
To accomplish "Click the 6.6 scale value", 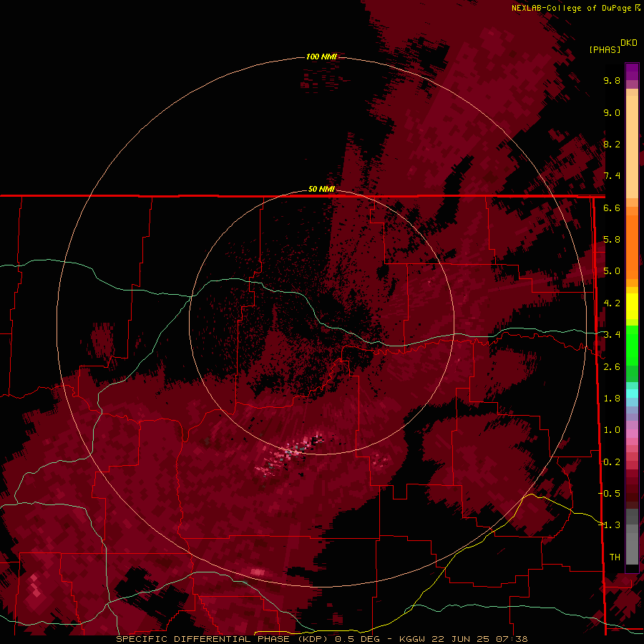I will 612,208.
